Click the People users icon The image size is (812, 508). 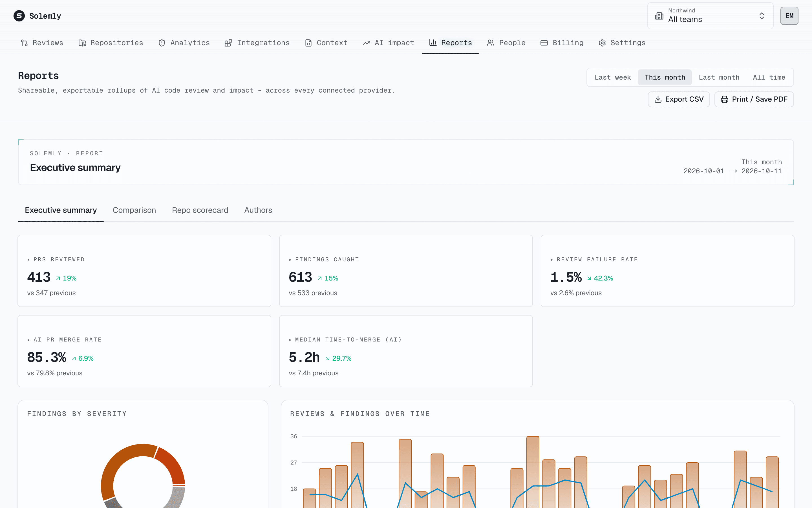[491, 43]
